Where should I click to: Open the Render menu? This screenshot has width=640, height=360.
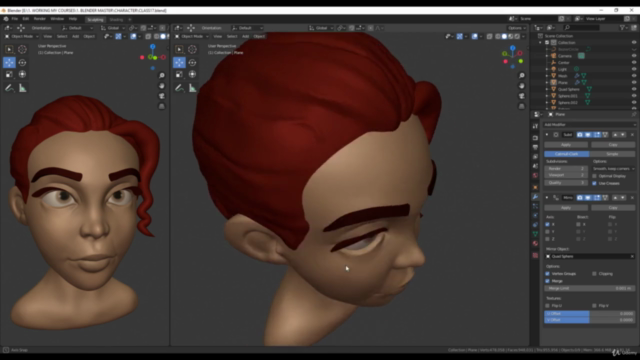pyautogui.click(x=40, y=19)
